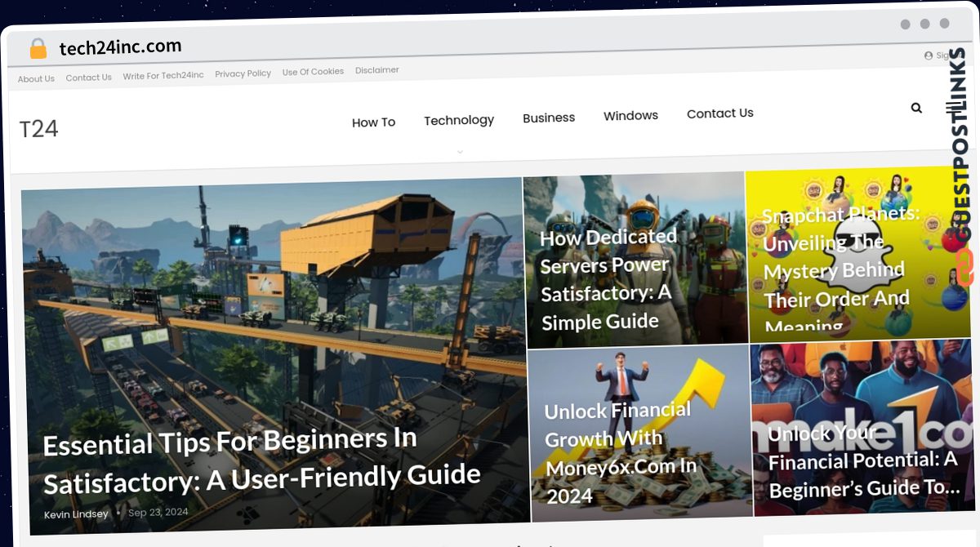Click the tech24inc.com address text
Viewport: 980px width, 547px height.
120,47
